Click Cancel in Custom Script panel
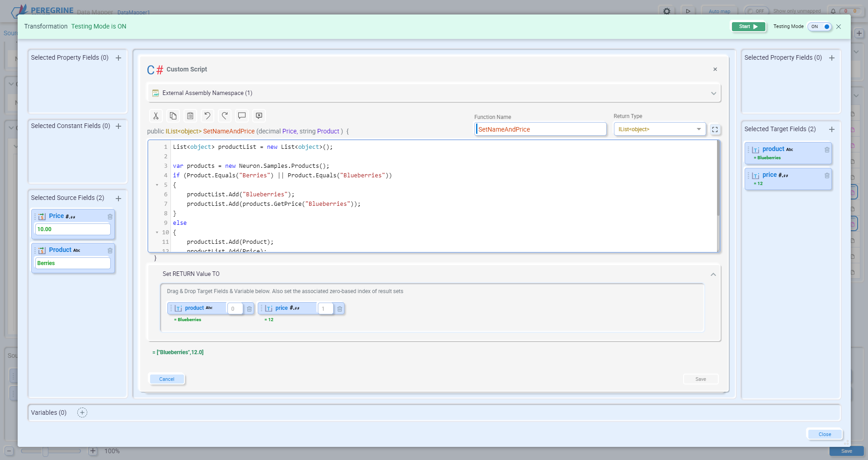The width and height of the screenshot is (868, 460). pos(167,379)
